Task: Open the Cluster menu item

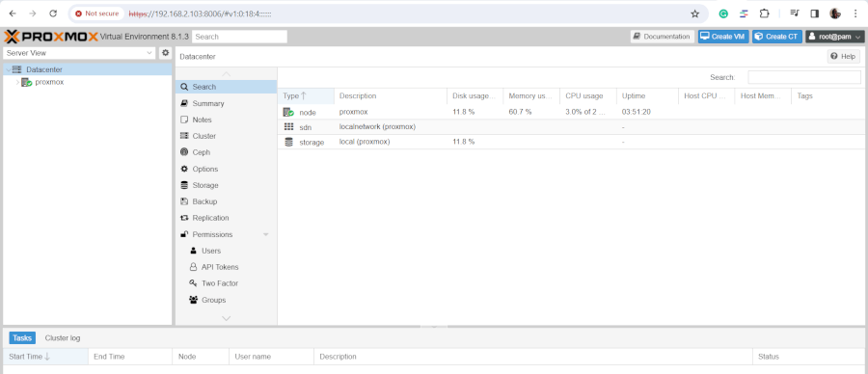Action: coord(226,136)
